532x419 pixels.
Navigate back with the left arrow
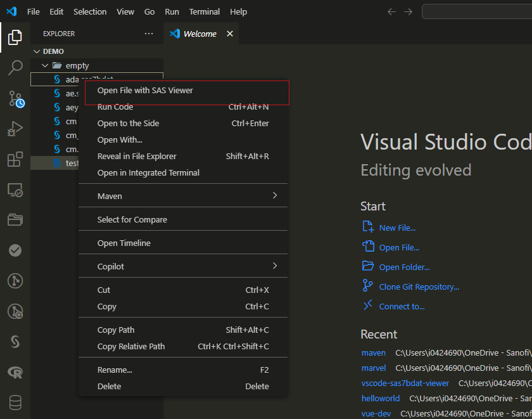tap(391, 12)
